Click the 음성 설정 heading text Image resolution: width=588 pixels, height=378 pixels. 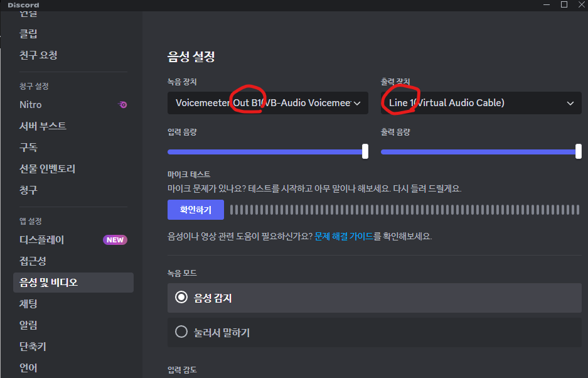pos(191,57)
